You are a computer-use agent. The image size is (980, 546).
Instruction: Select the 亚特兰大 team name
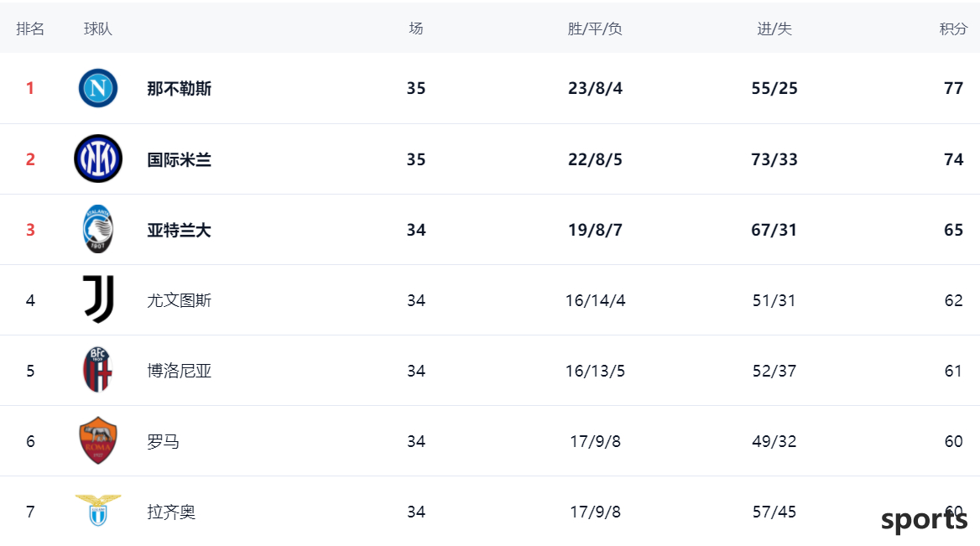(180, 230)
